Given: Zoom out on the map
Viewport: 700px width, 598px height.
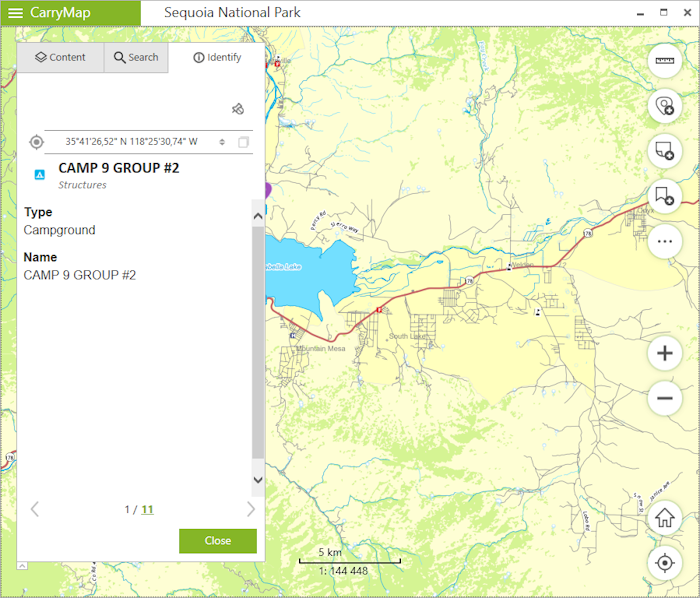Looking at the screenshot, I should coord(664,399).
